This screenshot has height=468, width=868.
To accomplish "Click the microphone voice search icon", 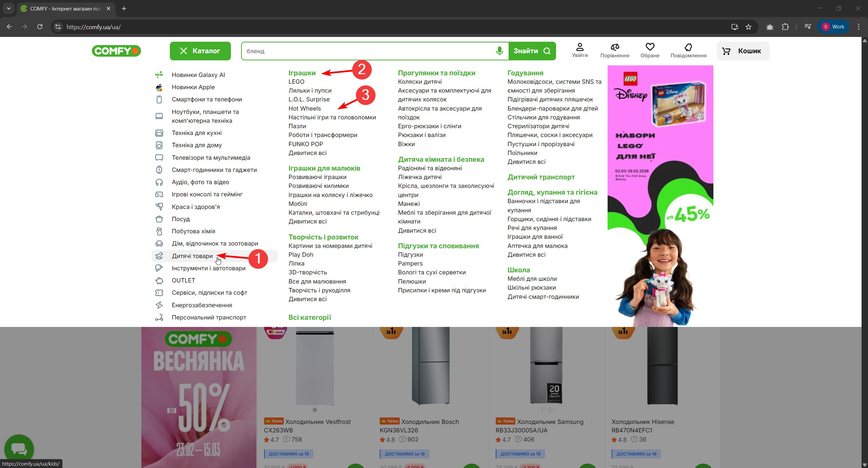I will point(499,51).
